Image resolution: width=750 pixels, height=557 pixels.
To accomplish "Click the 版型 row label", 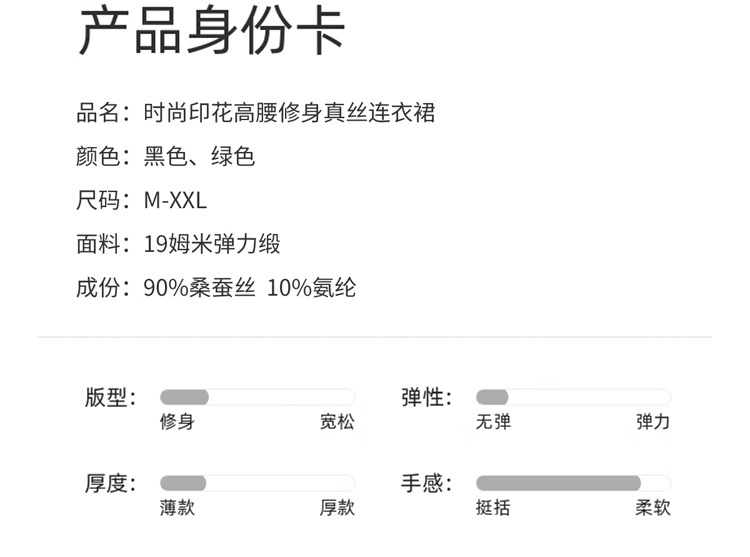I will click(109, 398).
